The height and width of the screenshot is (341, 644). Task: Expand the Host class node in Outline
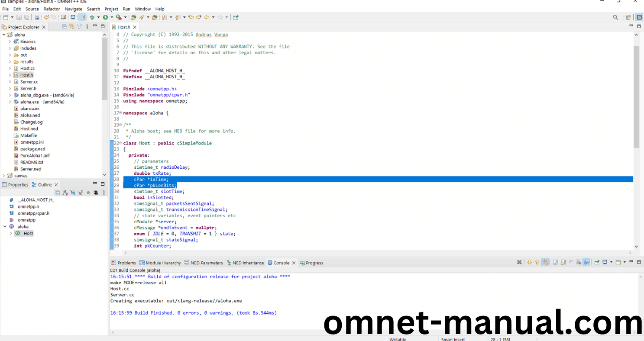(11, 233)
